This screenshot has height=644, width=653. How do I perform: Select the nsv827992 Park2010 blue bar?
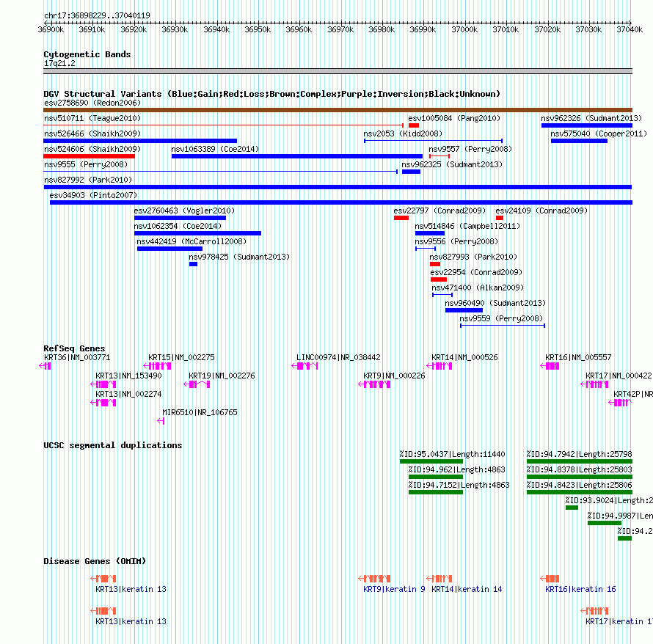click(x=338, y=187)
